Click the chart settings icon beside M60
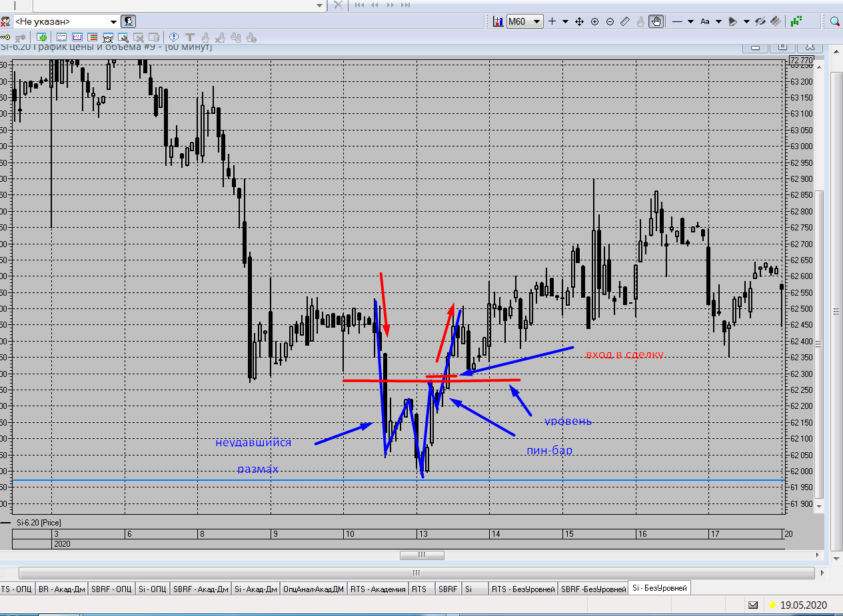 (x=497, y=21)
